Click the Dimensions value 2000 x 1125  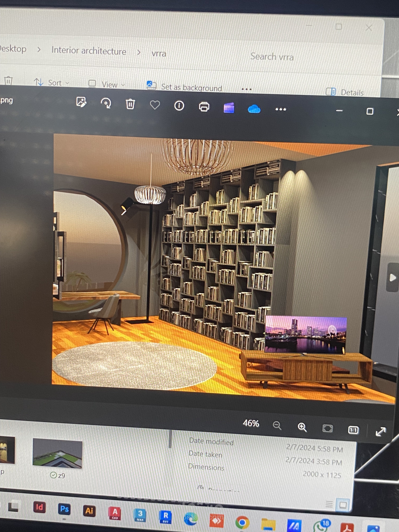[322, 474]
